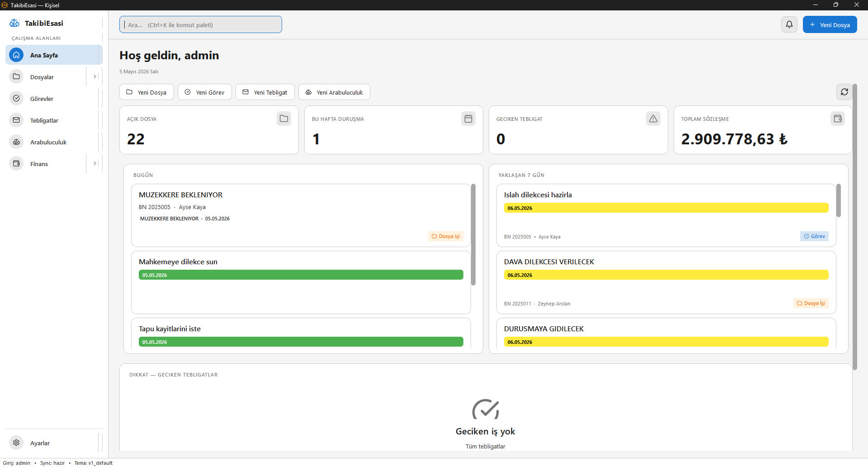
Task: Click the envelope icon beside Tebligatlar
Action: [16, 120]
